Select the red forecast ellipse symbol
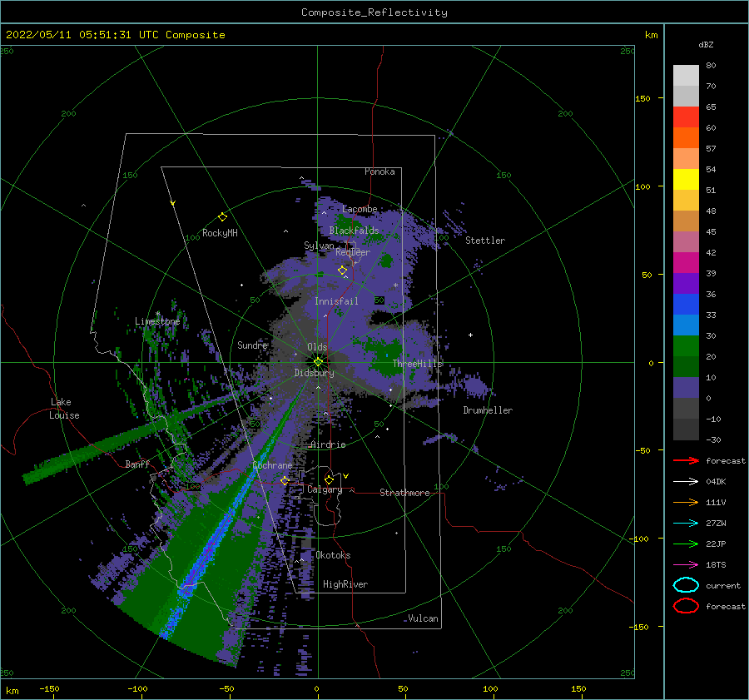Screen dimensions: 749x700 [x=686, y=606]
